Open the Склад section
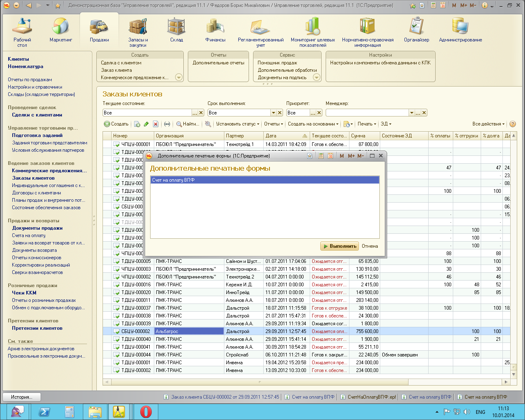This screenshot has height=420, width=525. [x=176, y=30]
